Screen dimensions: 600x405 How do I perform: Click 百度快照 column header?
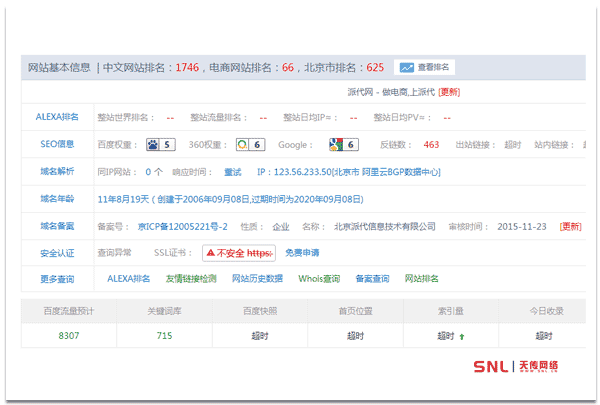coord(260,311)
